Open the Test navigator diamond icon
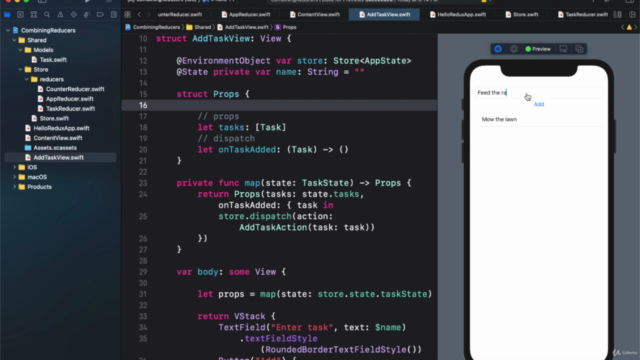The width and height of the screenshot is (640, 360). click(x=73, y=15)
